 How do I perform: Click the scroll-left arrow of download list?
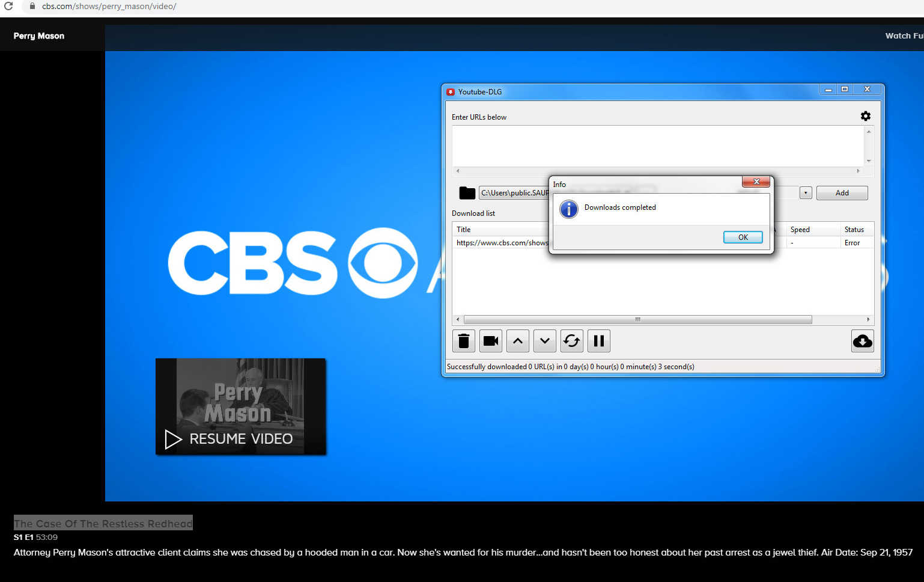pyautogui.click(x=458, y=320)
